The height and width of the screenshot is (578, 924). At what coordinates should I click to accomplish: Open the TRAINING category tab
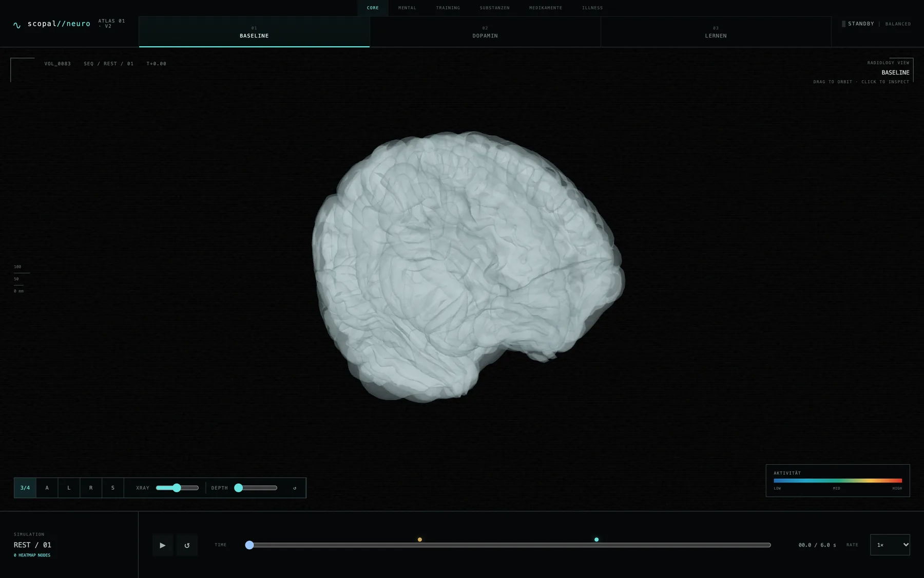(x=448, y=8)
